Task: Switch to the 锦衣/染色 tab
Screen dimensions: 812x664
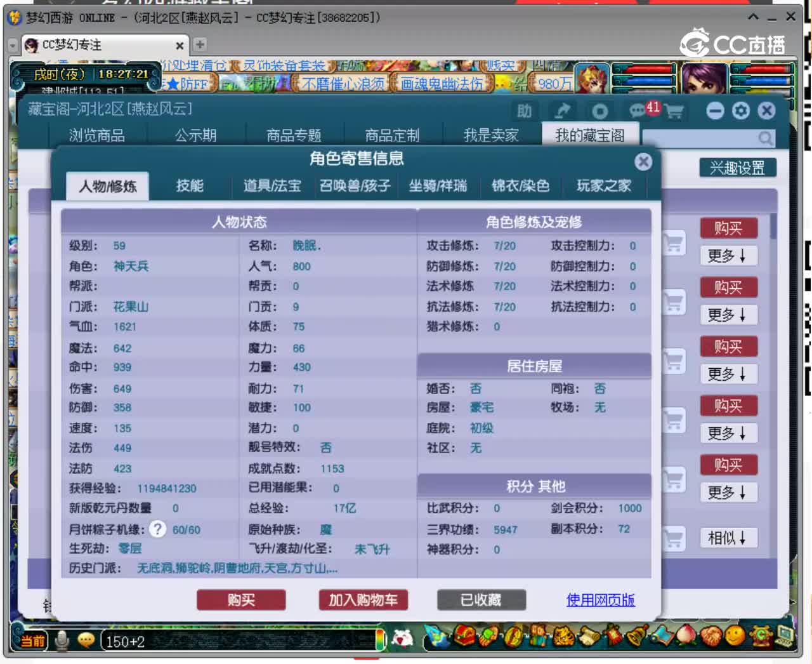Action: tap(521, 185)
